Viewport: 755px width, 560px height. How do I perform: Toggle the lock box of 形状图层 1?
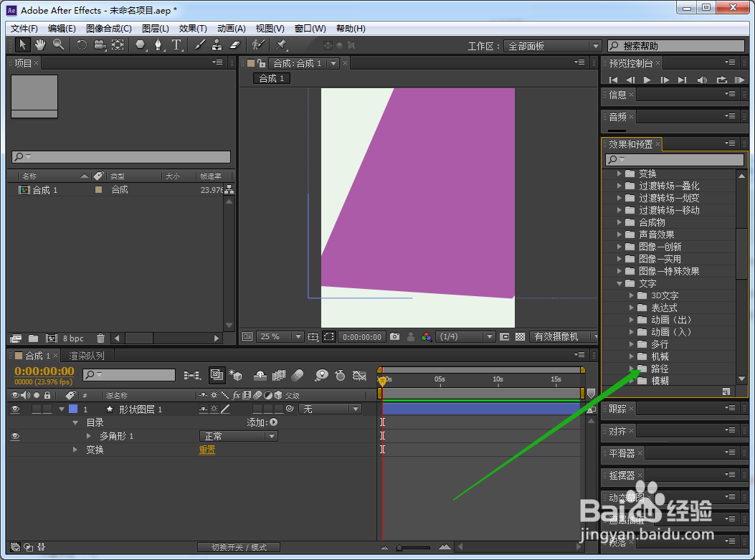click(47, 409)
